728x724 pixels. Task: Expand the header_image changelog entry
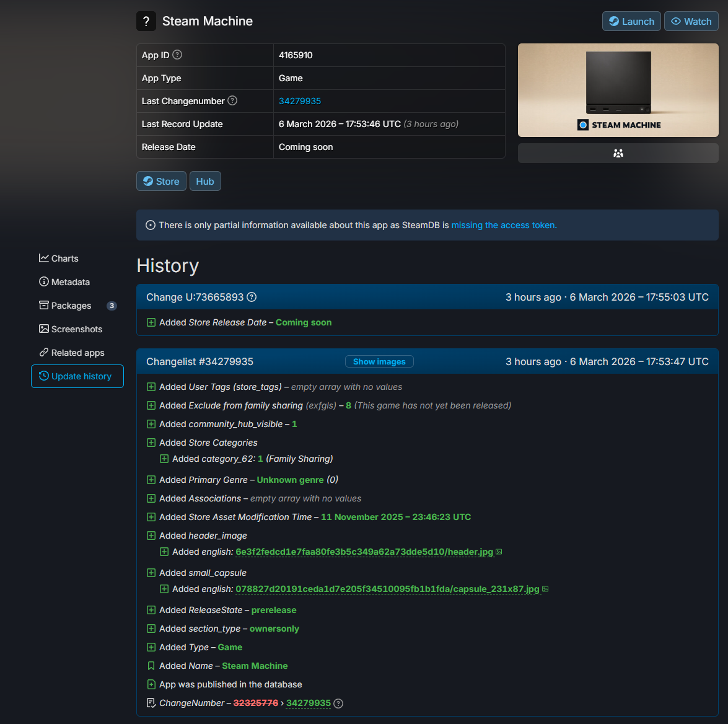(151, 536)
